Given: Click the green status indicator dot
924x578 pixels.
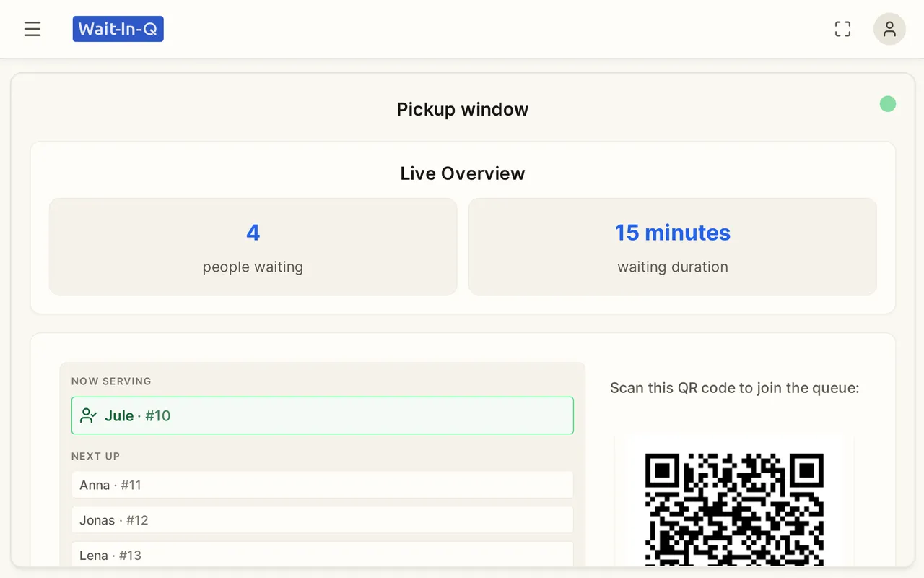Looking at the screenshot, I should (888, 104).
